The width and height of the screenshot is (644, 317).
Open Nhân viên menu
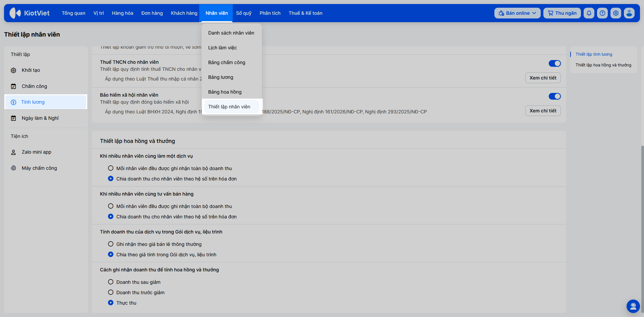[217, 13]
